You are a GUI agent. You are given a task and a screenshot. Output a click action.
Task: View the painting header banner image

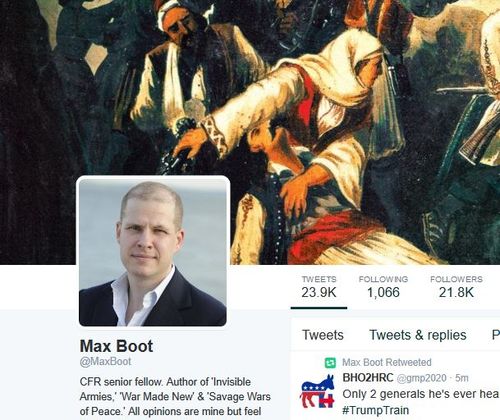point(250,132)
